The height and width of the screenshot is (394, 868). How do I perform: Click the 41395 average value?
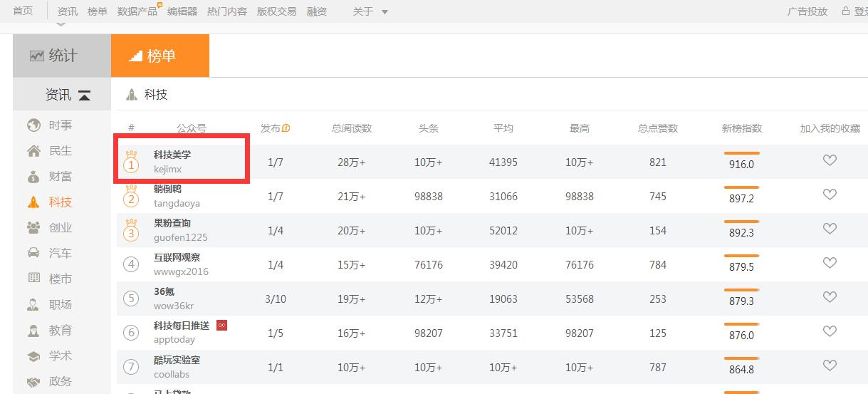pyautogui.click(x=503, y=162)
